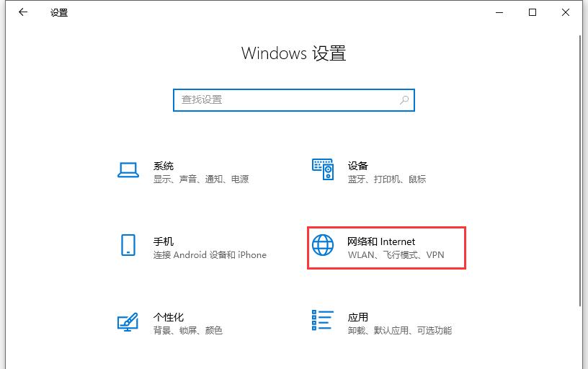Click the paintbrush 个性化 icon
The width and height of the screenshot is (588, 369).
pyautogui.click(x=128, y=321)
